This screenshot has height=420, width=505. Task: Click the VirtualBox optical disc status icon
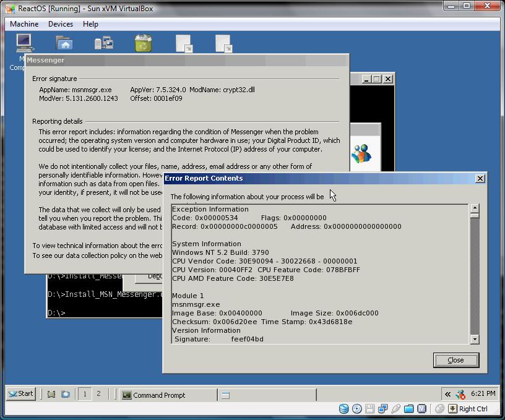click(357, 408)
